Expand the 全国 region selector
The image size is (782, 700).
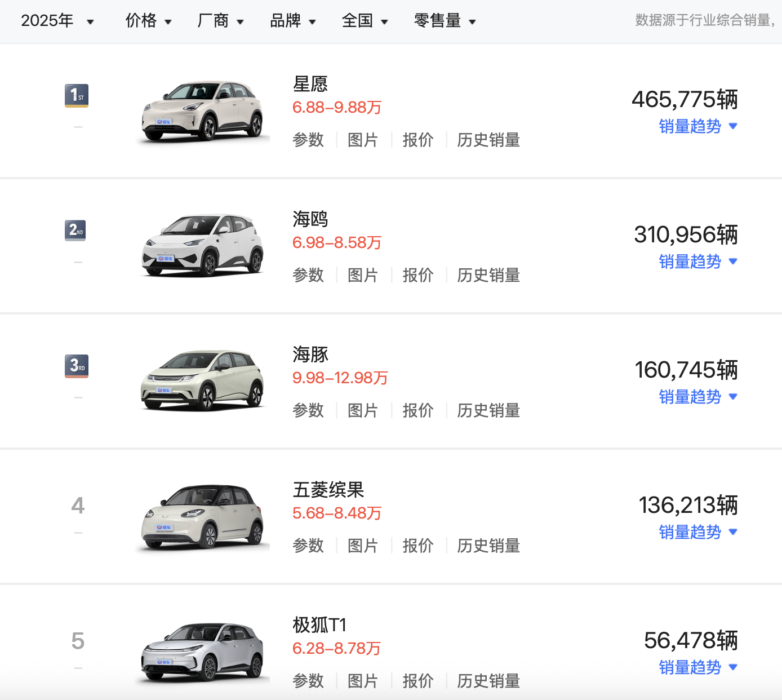[365, 21]
